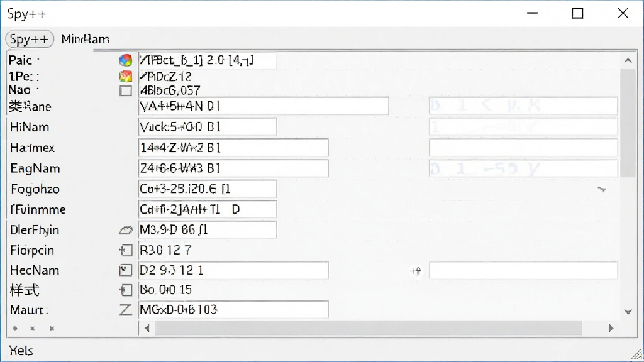The image size is (644, 362).
Task: Click the right-side field in 类Rane row
Action: pos(523,106)
